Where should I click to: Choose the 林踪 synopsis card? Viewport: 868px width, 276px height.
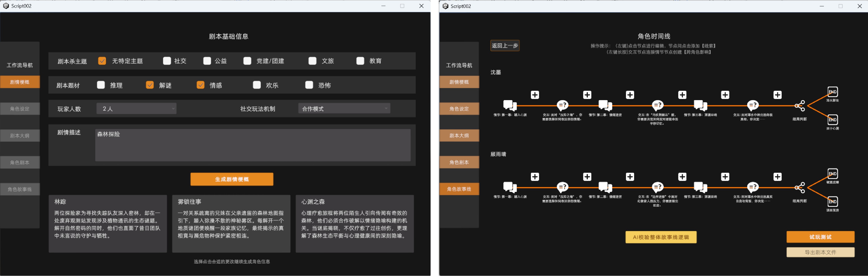click(108, 224)
